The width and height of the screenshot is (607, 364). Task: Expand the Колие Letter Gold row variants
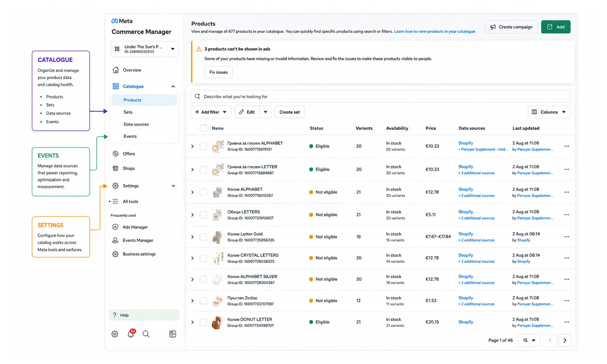point(192,237)
